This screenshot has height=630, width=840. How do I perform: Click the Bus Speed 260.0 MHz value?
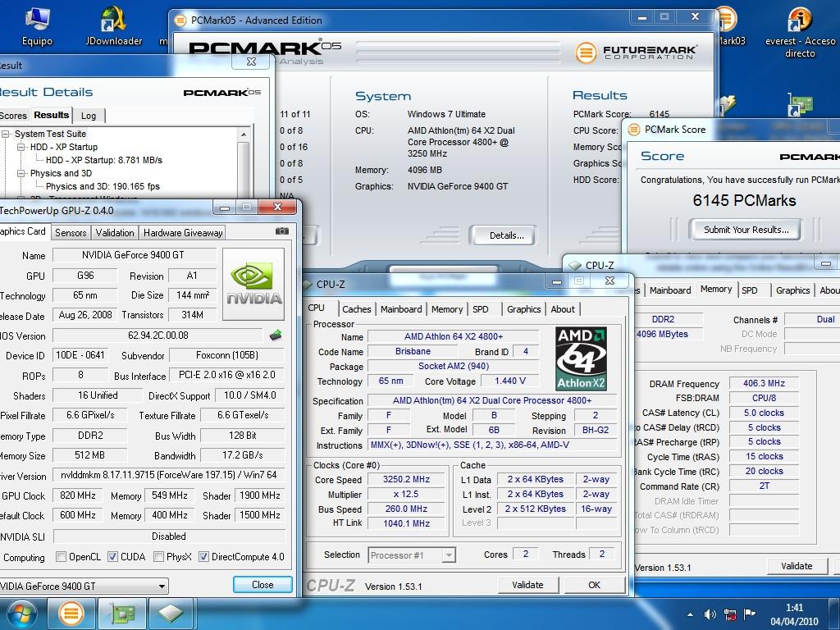(x=406, y=509)
